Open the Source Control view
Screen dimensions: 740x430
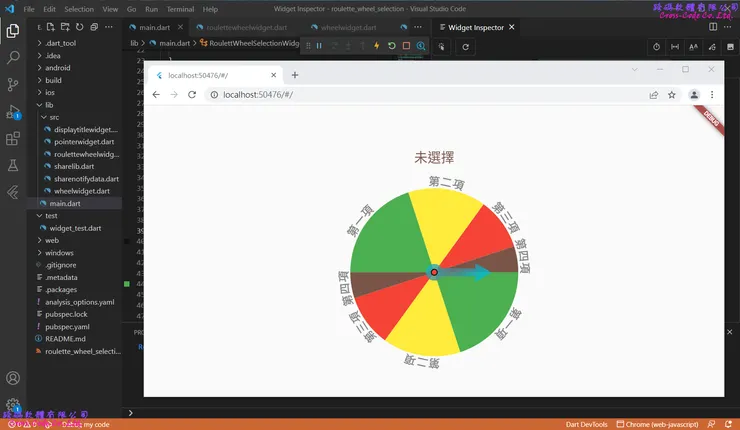(x=13, y=84)
